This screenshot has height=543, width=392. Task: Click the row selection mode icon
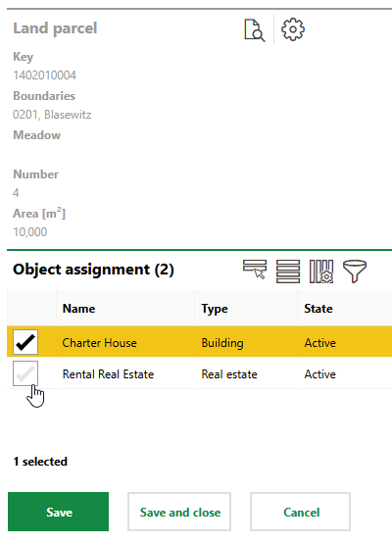255,270
